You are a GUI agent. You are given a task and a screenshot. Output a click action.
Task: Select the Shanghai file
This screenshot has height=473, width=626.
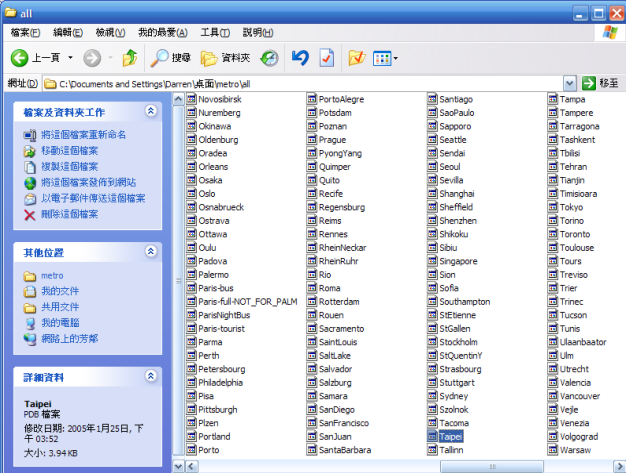click(x=451, y=194)
